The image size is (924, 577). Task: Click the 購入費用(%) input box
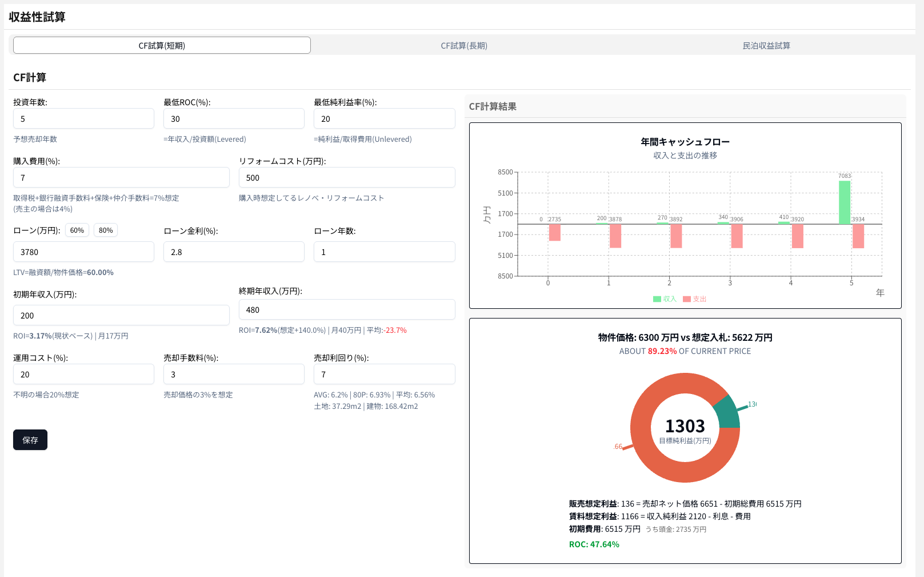(x=121, y=178)
